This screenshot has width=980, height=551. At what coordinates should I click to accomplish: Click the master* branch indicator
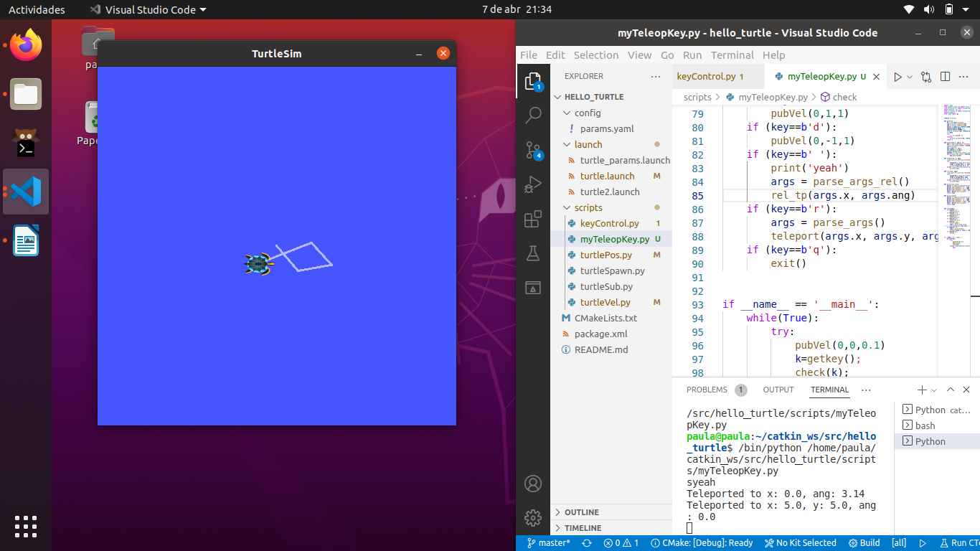coord(549,543)
